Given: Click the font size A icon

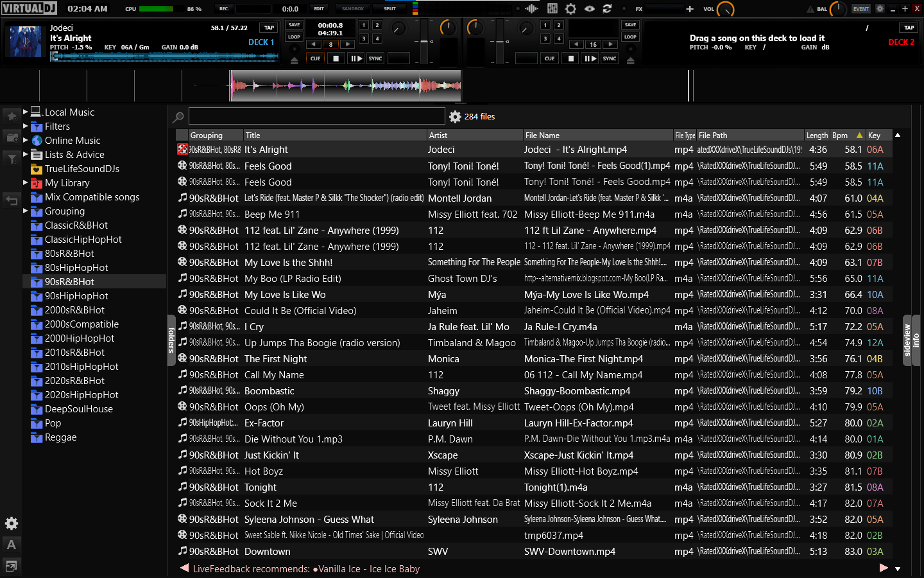Looking at the screenshot, I should tap(12, 545).
